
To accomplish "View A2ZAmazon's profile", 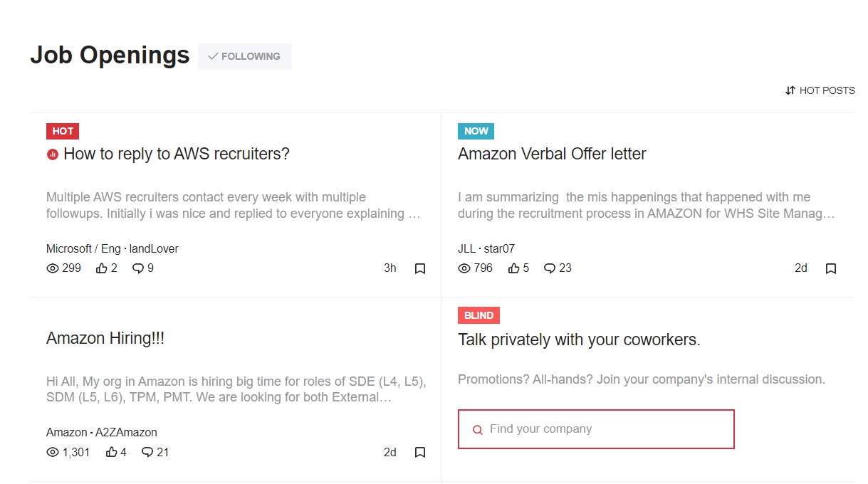I will click(127, 432).
